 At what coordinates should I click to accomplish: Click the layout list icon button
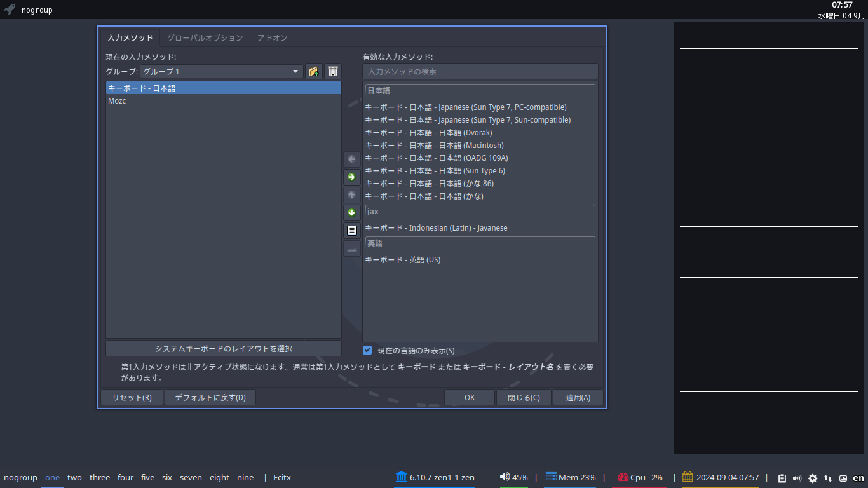(x=352, y=230)
